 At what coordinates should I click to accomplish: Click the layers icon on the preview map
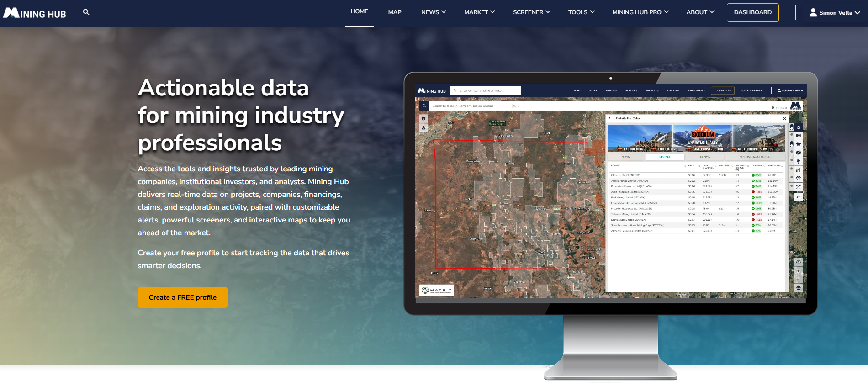pyautogui.click(x=423, y=119)
